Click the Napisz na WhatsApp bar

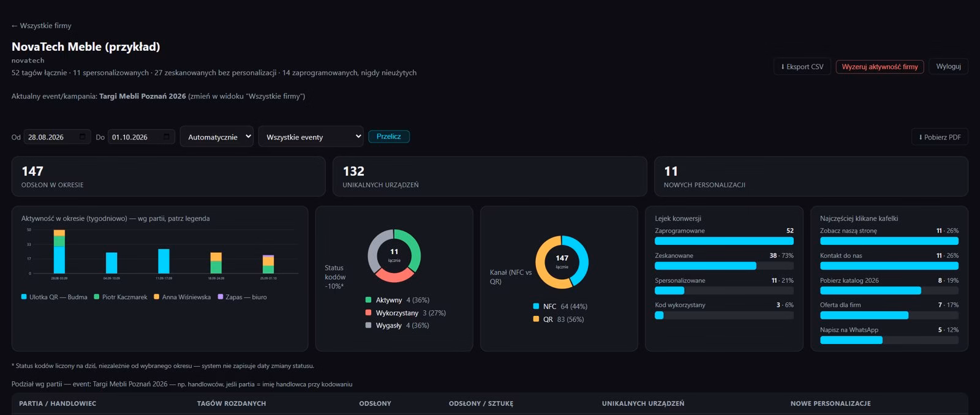889,340
